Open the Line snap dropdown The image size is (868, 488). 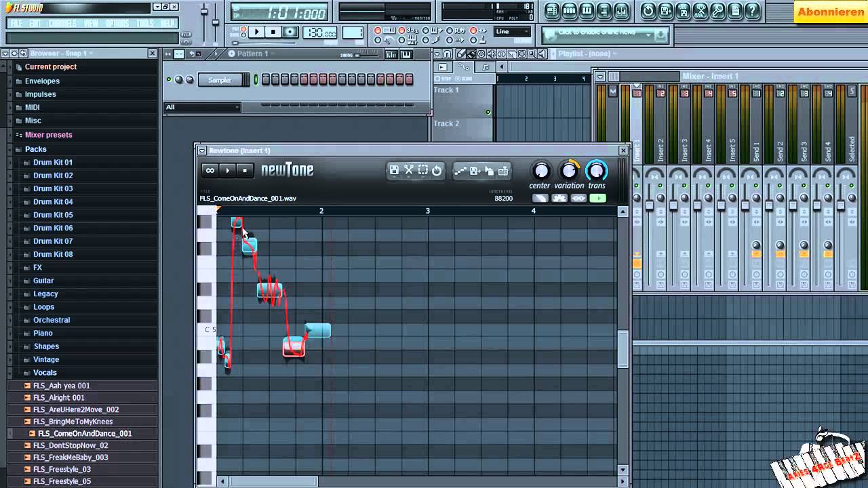coord(513,32)
